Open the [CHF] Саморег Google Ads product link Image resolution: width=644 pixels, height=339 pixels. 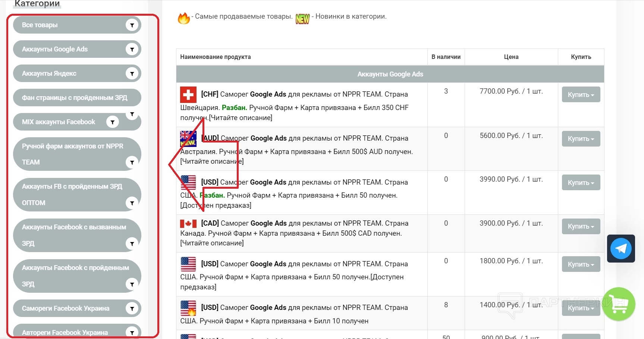304,94
